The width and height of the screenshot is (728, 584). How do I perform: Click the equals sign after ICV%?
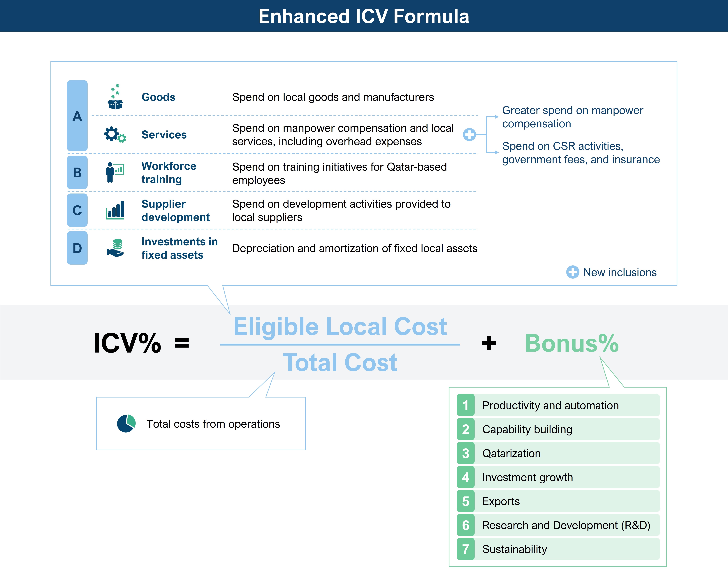pos(182,343)
